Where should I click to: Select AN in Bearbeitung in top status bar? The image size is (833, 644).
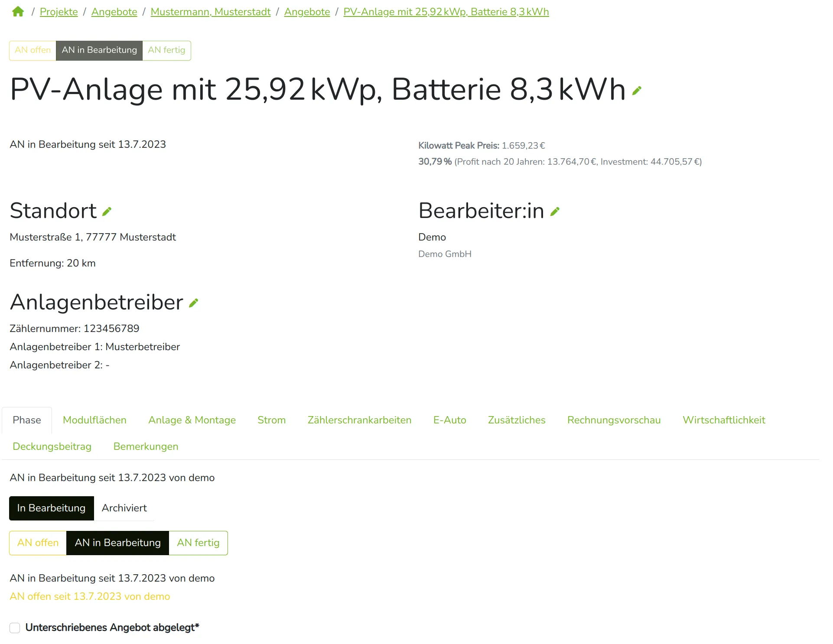point(99,50)
